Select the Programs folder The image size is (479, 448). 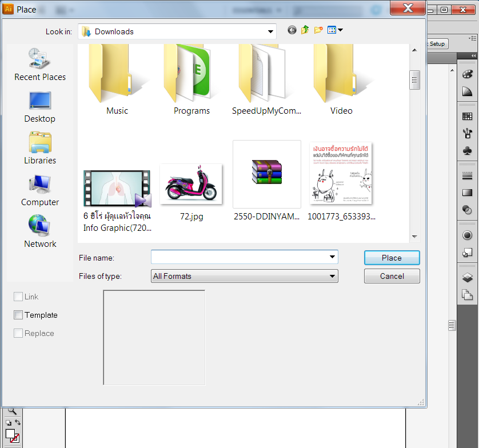(x=191, y=80)
